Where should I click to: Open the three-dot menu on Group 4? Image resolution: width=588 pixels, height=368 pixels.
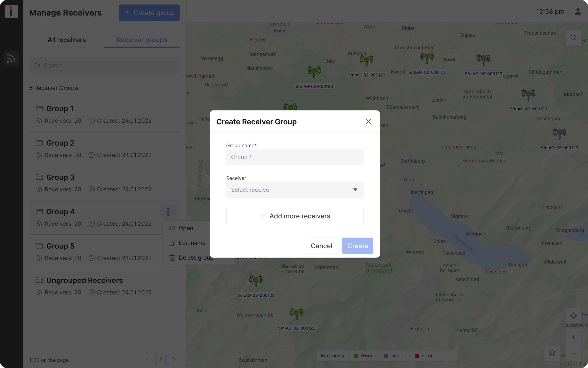coord(168,211)
